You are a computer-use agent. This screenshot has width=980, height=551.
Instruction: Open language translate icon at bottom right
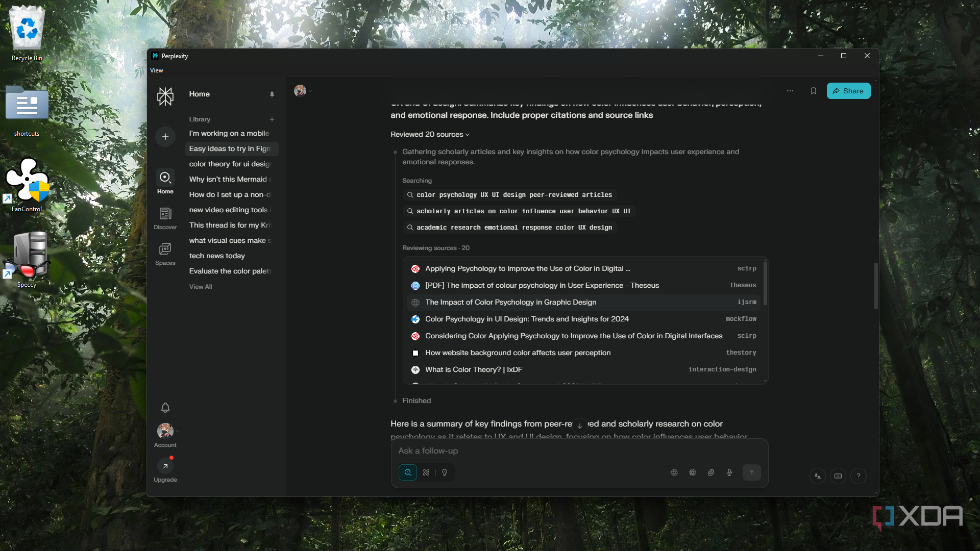[817, 476]
